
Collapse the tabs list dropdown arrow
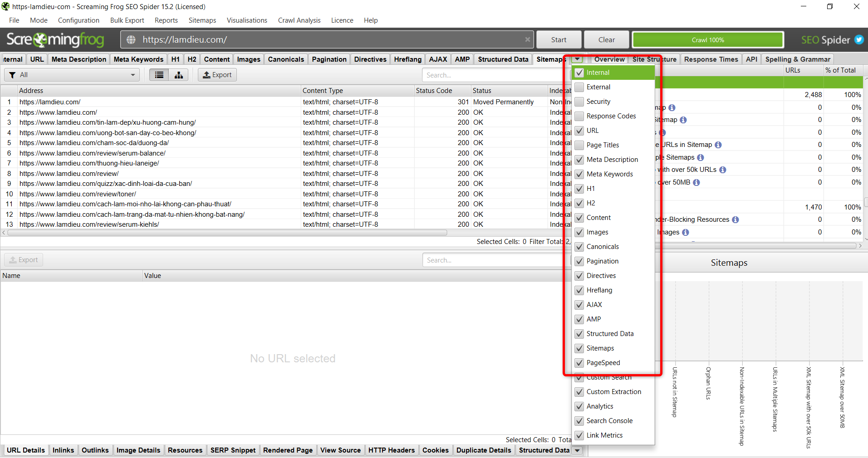[577, 59]
